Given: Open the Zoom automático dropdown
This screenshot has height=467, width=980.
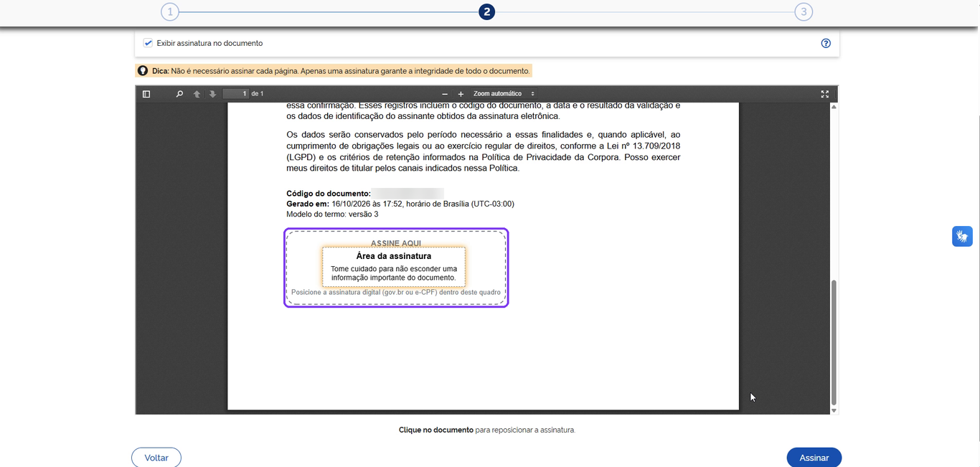Looking at the screenshot, I should pyautogui.click(x=504, y=94).
